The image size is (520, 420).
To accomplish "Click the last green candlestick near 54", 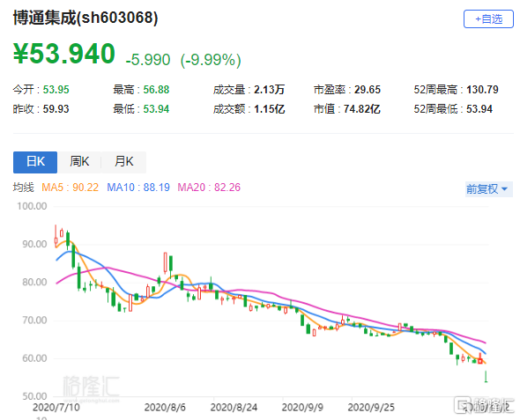I will pos(486,377).
